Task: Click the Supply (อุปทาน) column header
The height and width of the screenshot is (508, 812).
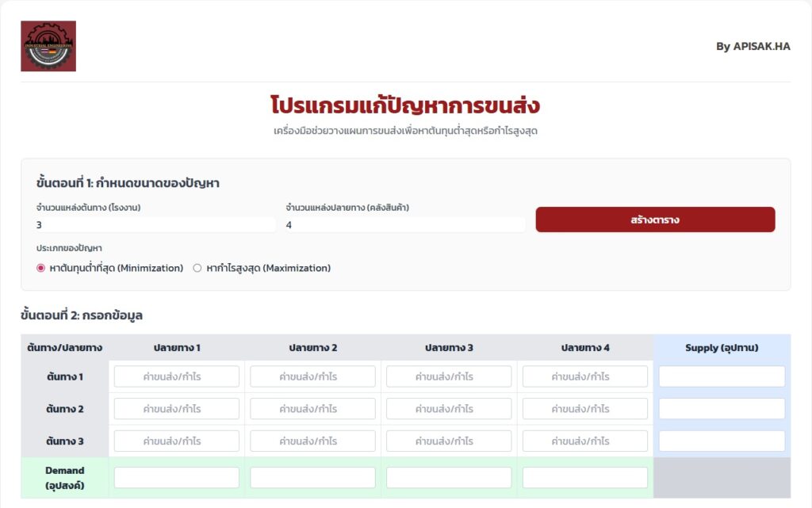Action: 722,347
